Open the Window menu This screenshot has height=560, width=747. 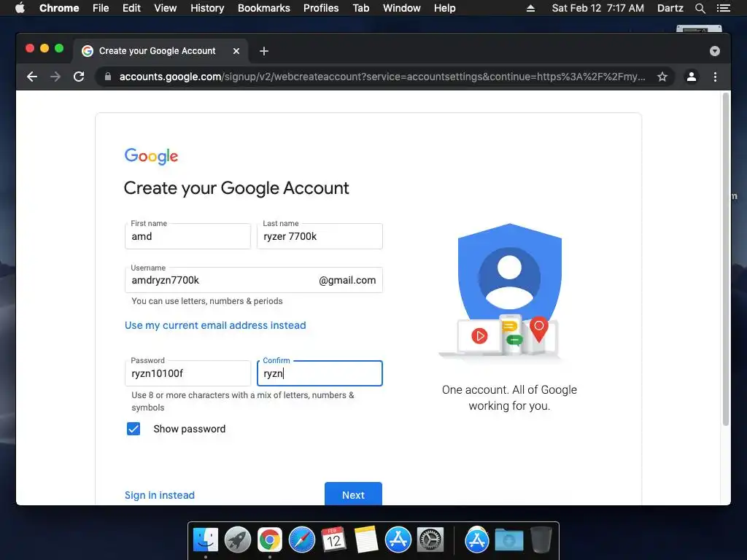[x=402, y=8]
